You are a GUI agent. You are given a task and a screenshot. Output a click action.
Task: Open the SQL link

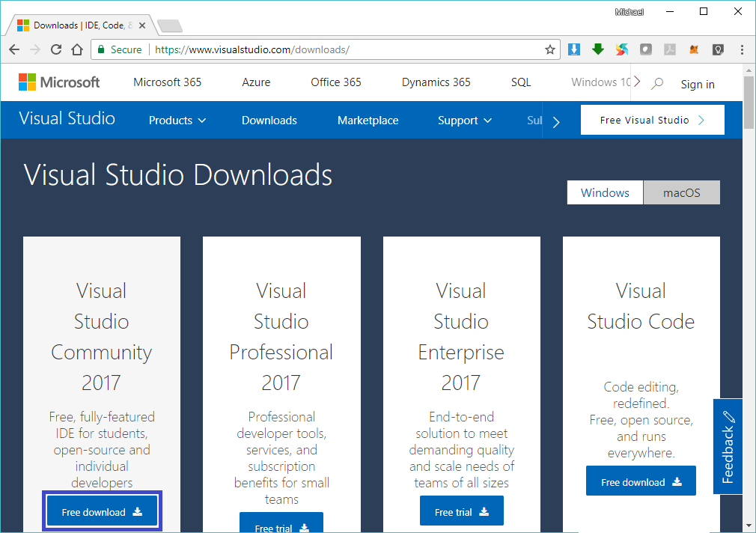[521, 82]
